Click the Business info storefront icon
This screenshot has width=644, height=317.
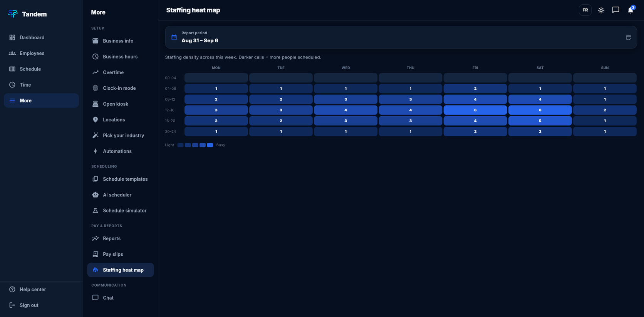(x=96, y=41)
